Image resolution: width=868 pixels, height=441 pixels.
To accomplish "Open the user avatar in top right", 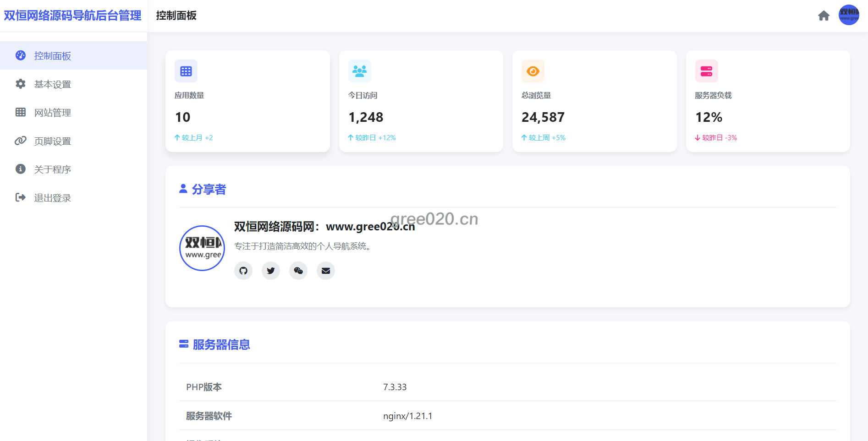I will click(x=848, y=15).
